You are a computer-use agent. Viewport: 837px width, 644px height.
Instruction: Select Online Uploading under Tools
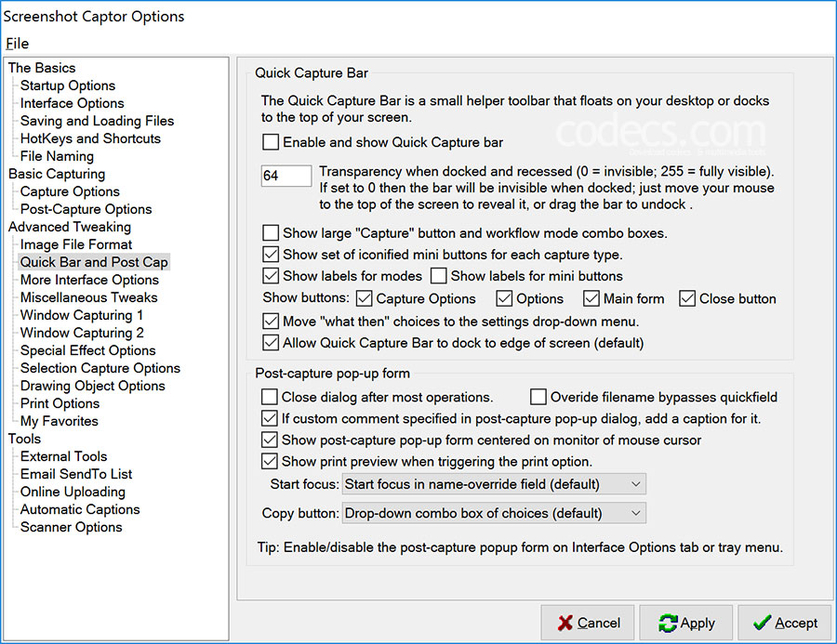click(x=73, y=492)
